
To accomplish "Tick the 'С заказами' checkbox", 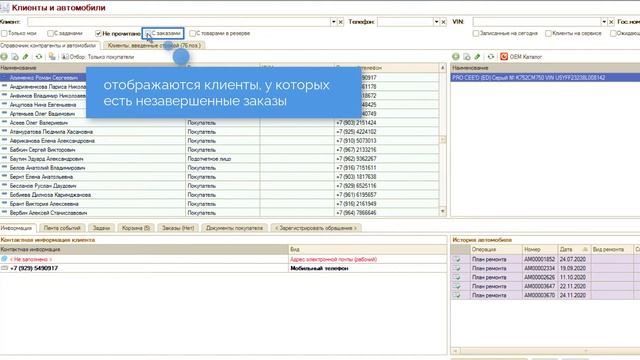I will point(149,33).
